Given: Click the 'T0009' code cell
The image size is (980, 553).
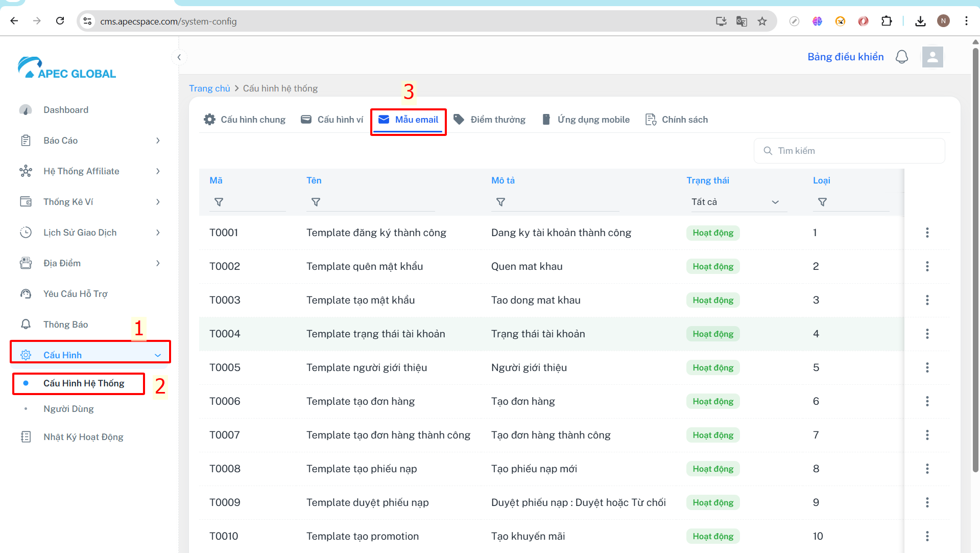Looking at the screenshot, I should pyautogui.click(x=225, y=502).
